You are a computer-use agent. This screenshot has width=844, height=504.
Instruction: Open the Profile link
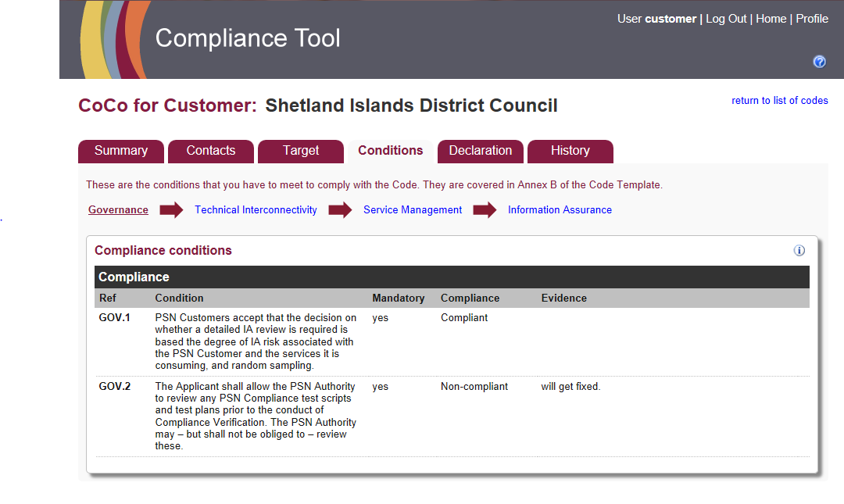pos(812,19)
